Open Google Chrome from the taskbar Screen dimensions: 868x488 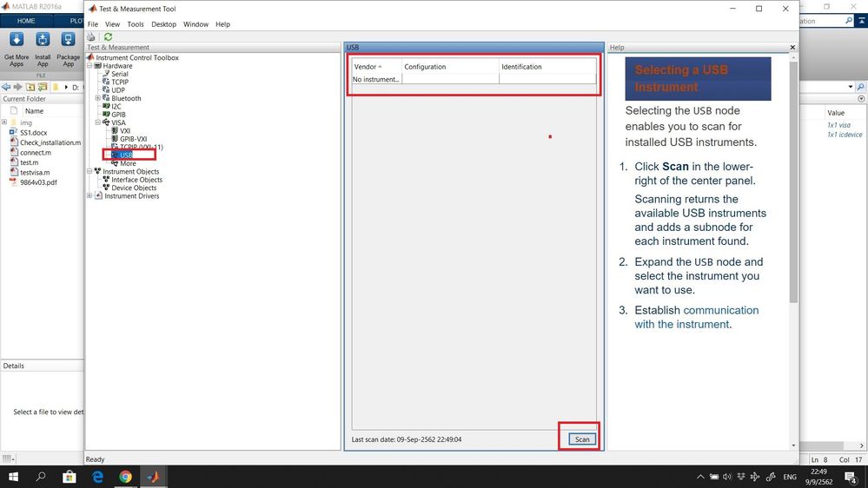click(126, 477)
